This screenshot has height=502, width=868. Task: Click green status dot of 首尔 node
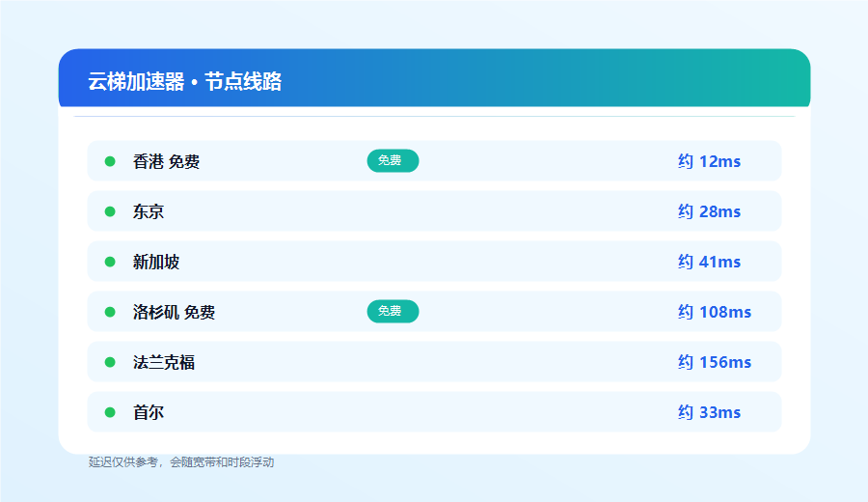click(110, 412)
